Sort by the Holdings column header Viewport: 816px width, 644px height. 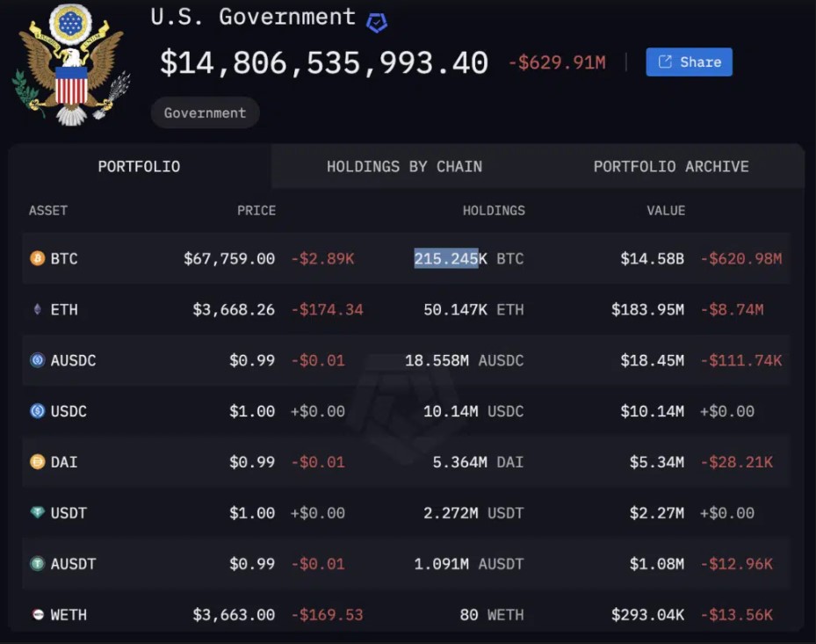click(x=494, y=211)
